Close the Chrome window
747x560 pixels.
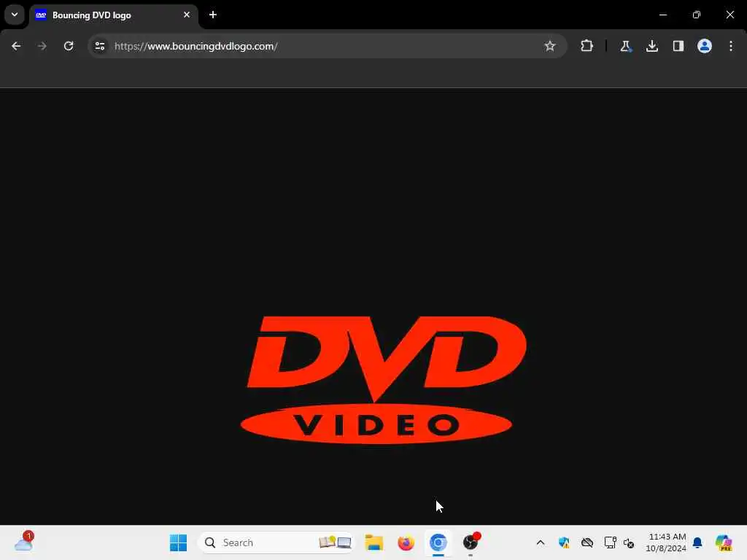click(x=729, y=15)
